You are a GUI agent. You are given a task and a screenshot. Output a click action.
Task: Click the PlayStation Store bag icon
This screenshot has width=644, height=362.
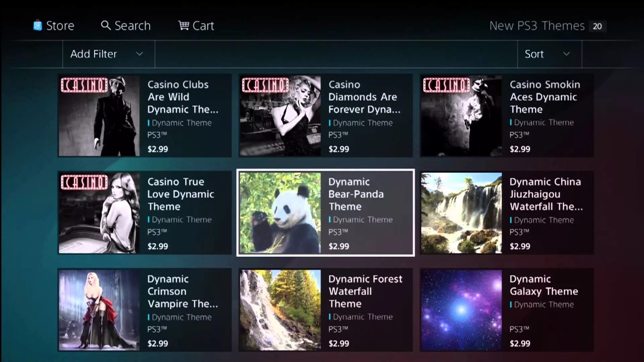[38, 25]
